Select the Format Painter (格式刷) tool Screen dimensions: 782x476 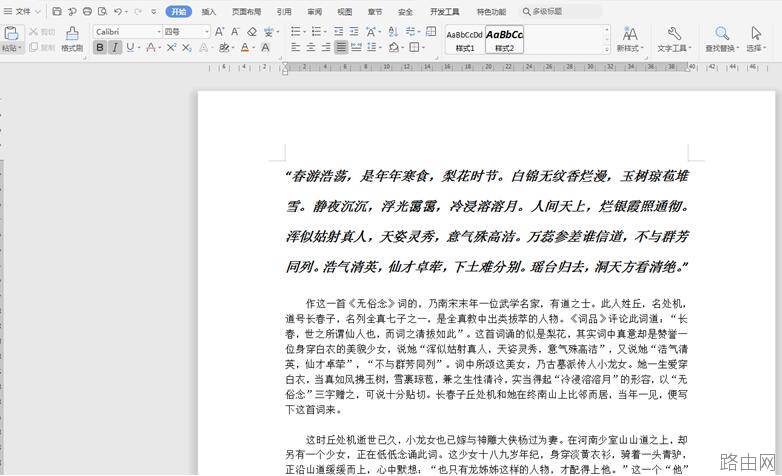coord(72,39)
